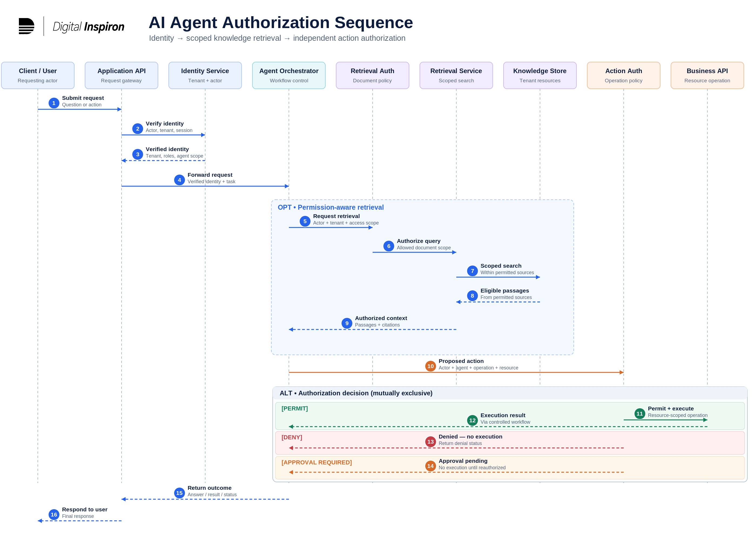Click the "OPT • Permission-aware retrieval" frame heading
This screenshot has width=756, height=537.
330,207
